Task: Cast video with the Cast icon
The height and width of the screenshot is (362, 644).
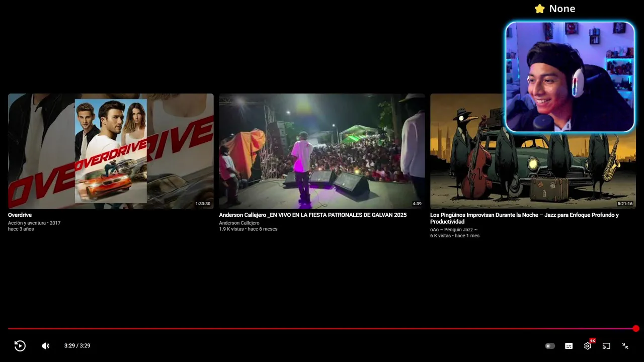Action: (x=606, y=346)
